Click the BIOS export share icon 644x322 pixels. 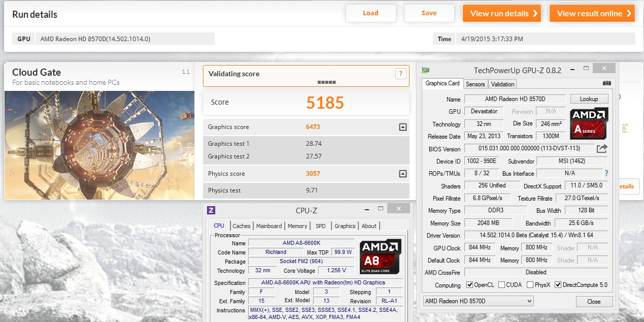point(602,149)
